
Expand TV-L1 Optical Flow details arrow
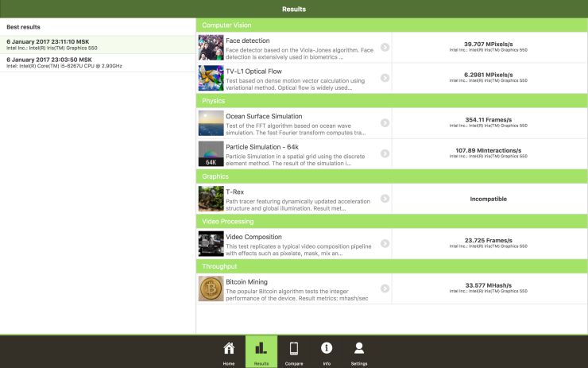click(385, 78)
